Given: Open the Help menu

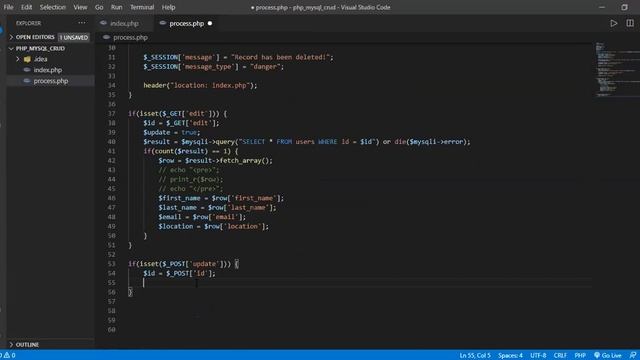Looking at the screenshot, I should 168,7.
